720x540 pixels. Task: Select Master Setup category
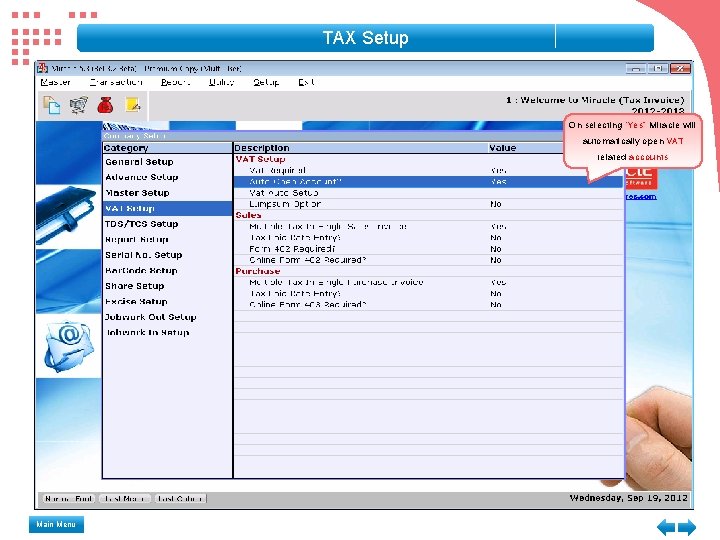pyautogui.click(x=168, y=193)
